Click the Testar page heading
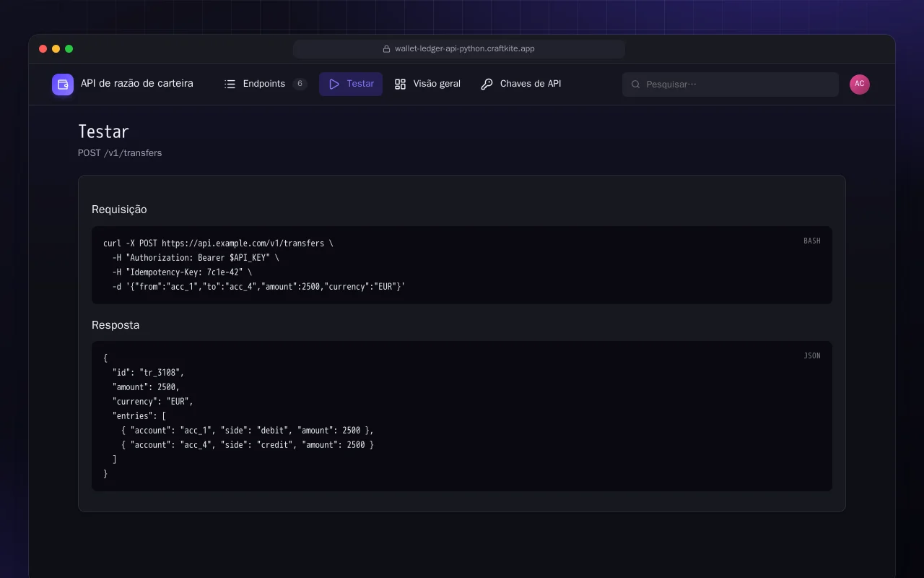This screenshot has height=578, width=924. pos(103,131)
